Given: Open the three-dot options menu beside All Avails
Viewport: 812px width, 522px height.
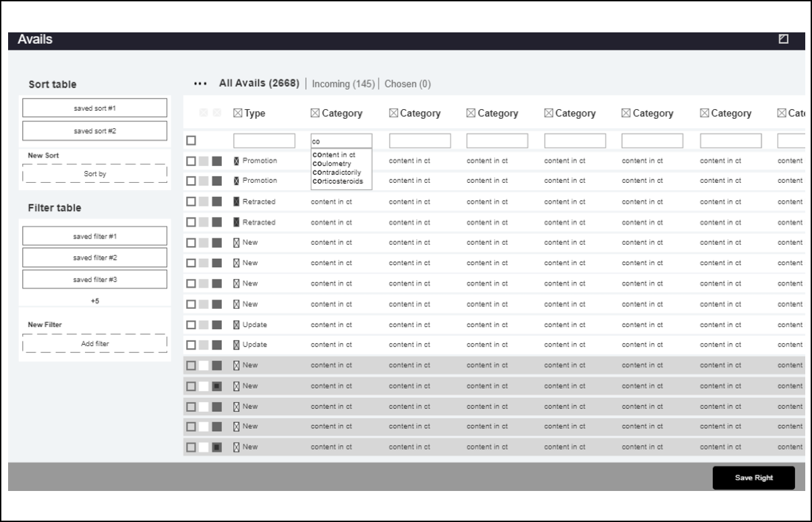Looking at the screenshot, I should tap(200, 84).
